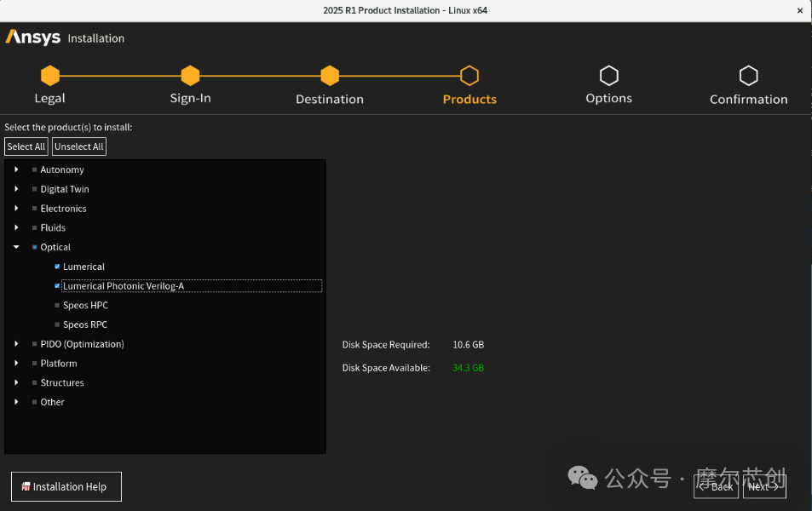Select the Electronics tree label
The width and height of the screenshot is (812, 511).
[x=64, y=208]
